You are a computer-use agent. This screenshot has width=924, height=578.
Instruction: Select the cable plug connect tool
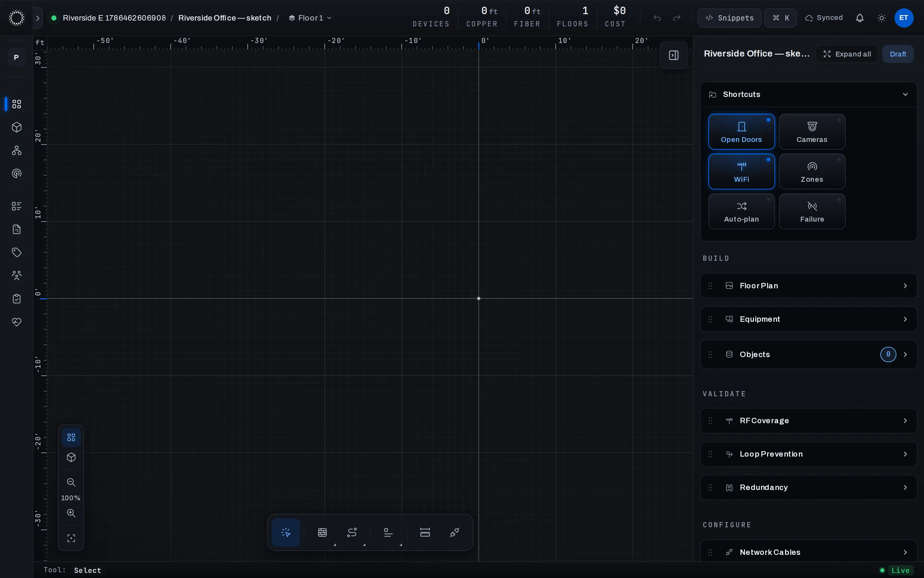point(454,532)
